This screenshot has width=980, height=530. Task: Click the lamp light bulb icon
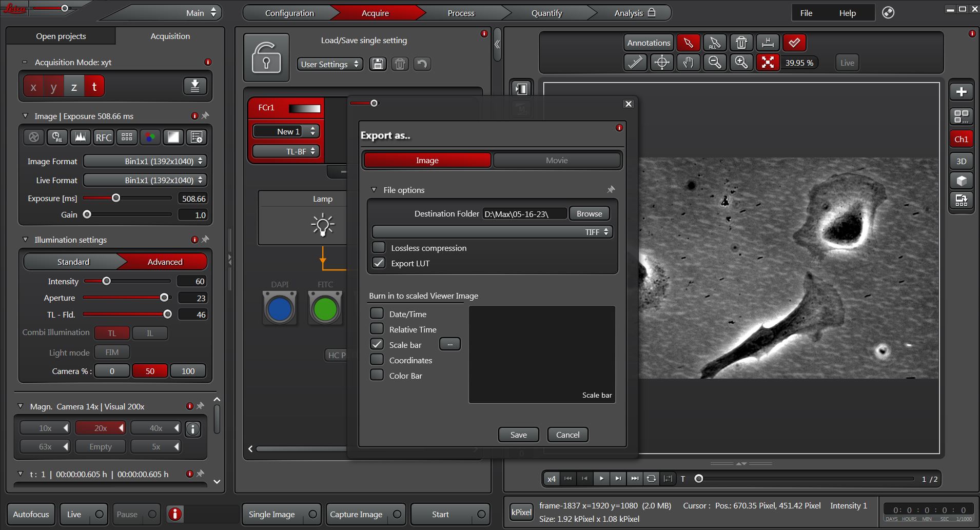click(323, 225)
